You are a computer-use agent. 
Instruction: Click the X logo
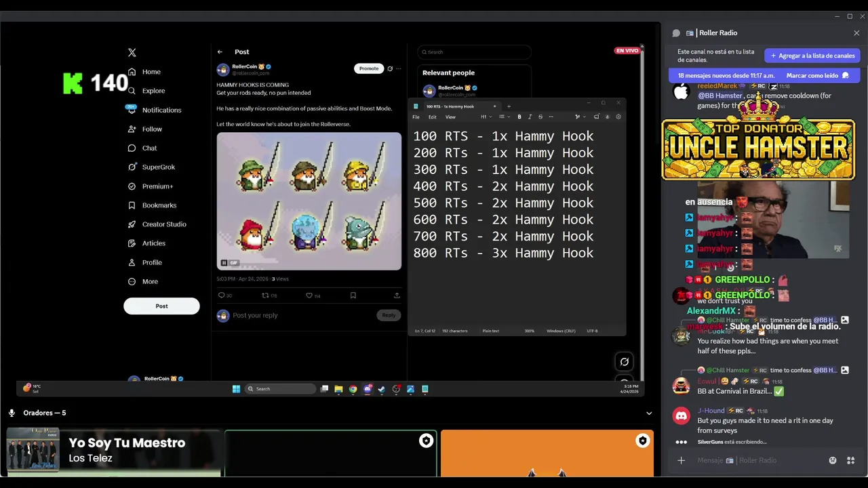(x=132, y=52)
